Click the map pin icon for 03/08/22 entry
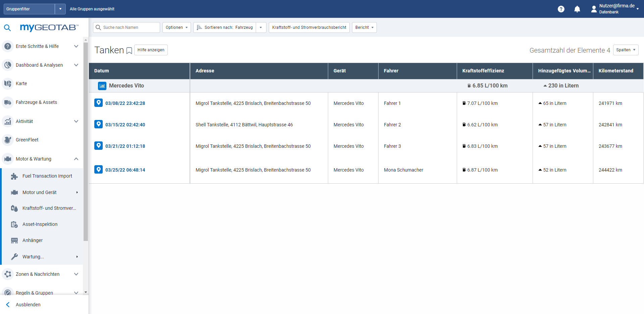 coord(98,103)
